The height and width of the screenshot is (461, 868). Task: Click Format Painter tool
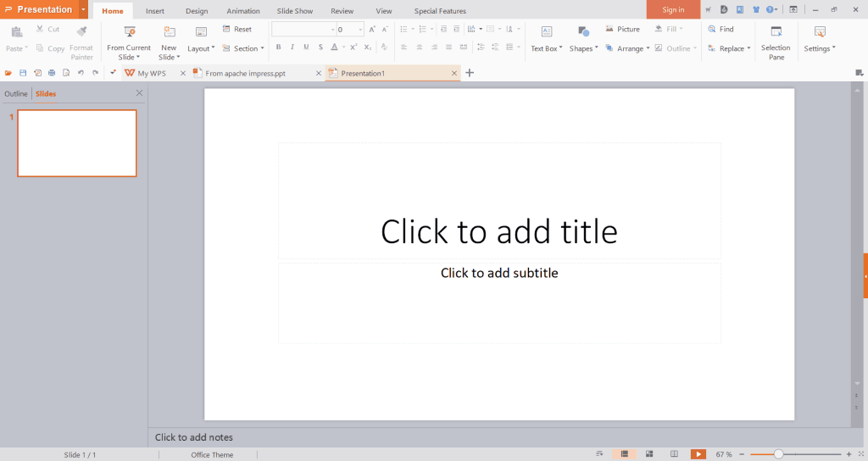click(81, 42)
